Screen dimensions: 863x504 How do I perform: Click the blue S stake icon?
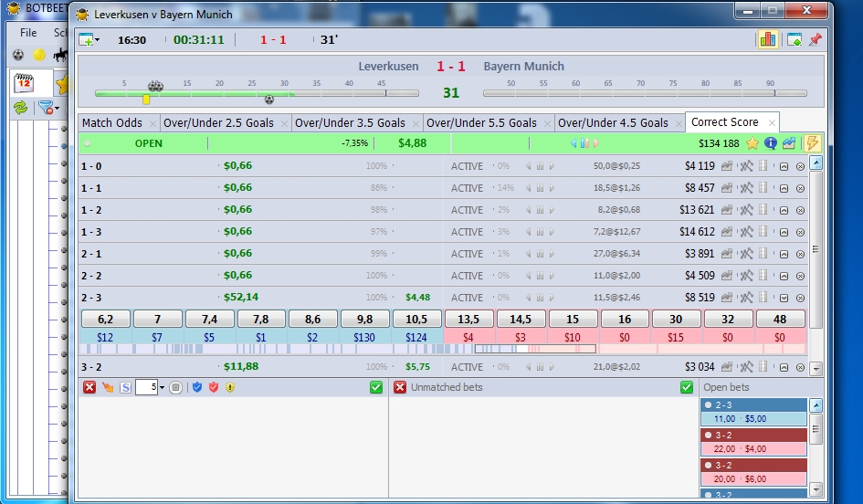(125, 387)
